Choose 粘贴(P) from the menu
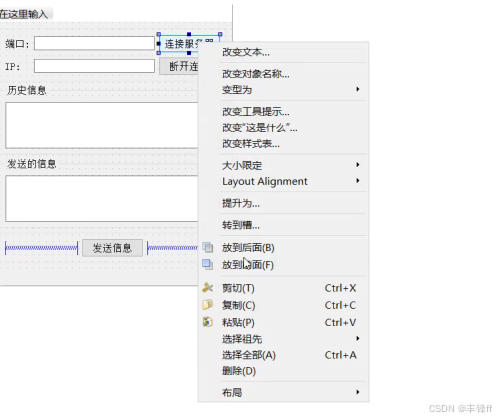The height and width of the screenshot is (420, 496). tap(284, 323)
